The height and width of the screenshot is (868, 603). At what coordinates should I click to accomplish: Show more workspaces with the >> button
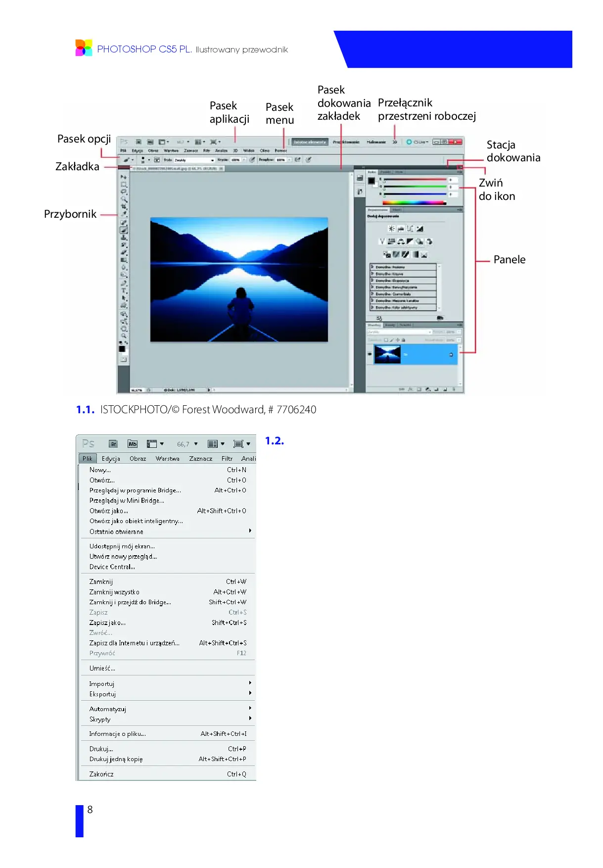tap(395, 142)
